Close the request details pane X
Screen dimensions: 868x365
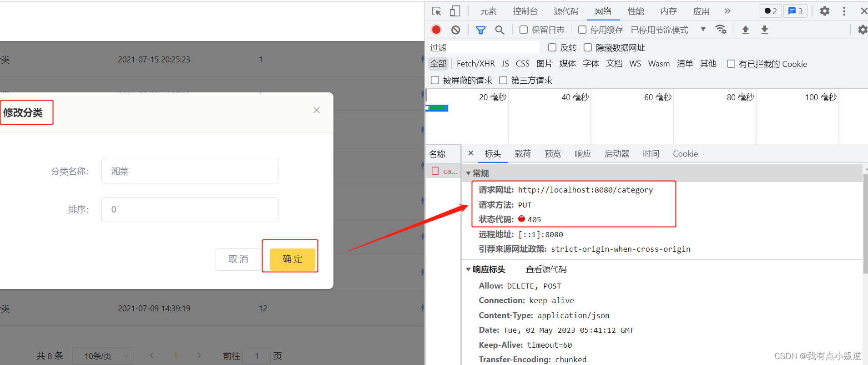(471, 153)
